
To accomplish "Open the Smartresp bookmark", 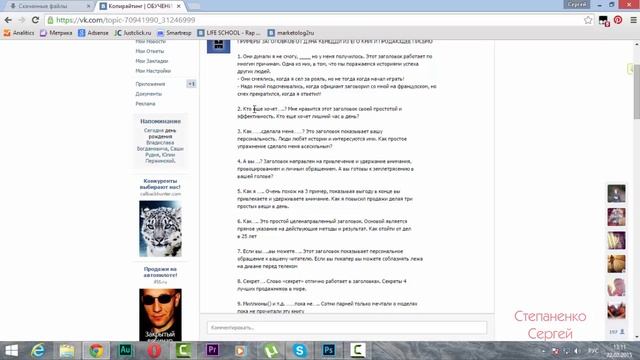I will point(174,33).
